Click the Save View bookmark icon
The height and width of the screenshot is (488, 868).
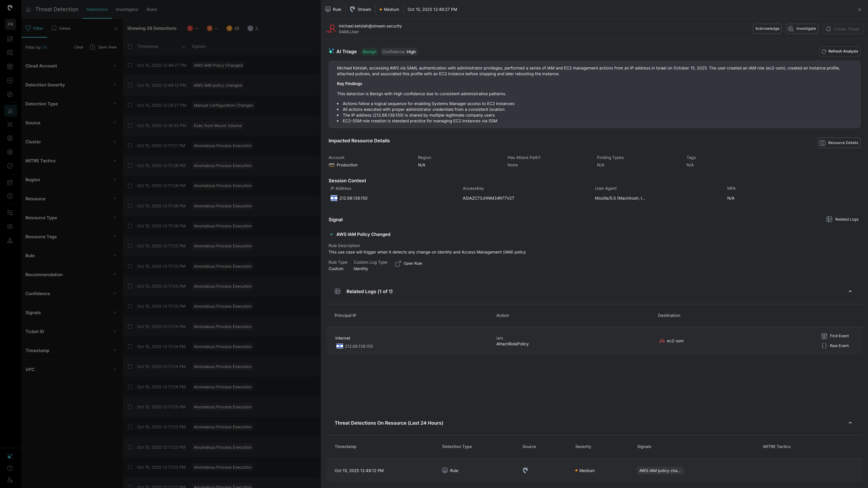[93, 47]
